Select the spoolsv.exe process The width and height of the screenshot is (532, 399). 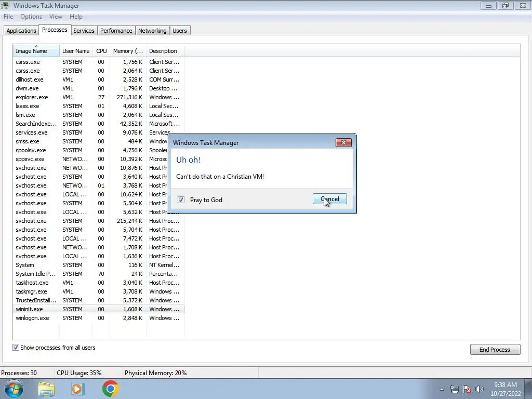[x=90, y=150]
